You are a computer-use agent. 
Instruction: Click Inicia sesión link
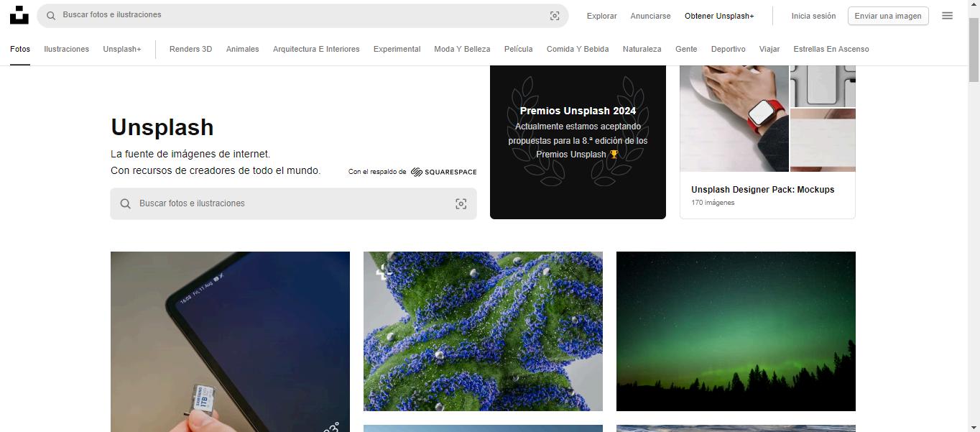[813, 16]
